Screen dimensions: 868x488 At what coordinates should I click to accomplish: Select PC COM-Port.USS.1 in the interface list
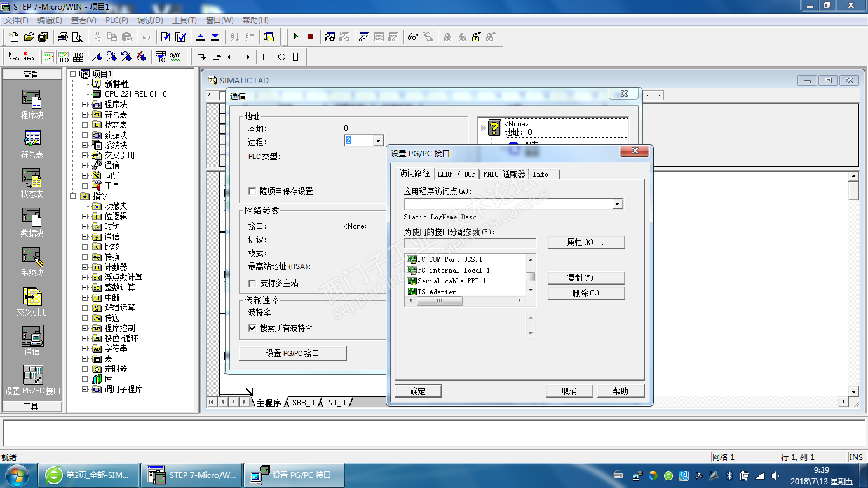pyautogui.click(x=445, y=259)
